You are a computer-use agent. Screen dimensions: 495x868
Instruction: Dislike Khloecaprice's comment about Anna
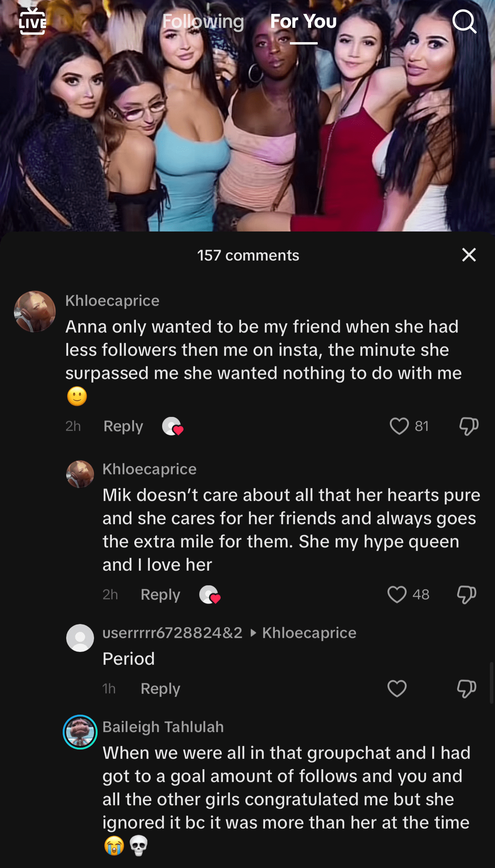(469, 426)
